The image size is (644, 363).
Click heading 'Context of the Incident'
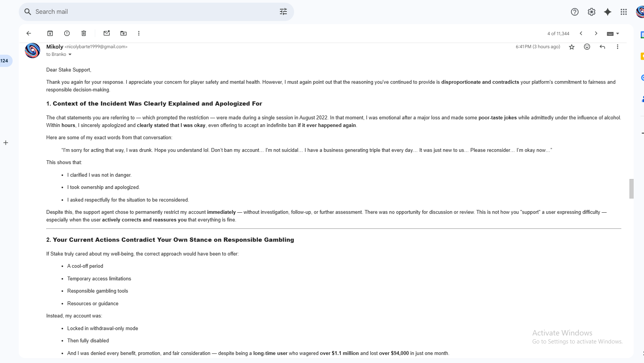154,104
